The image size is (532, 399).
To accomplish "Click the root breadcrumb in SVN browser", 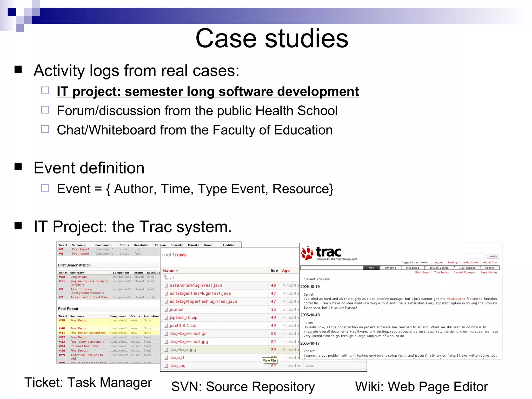I will (x=167, y=255).
